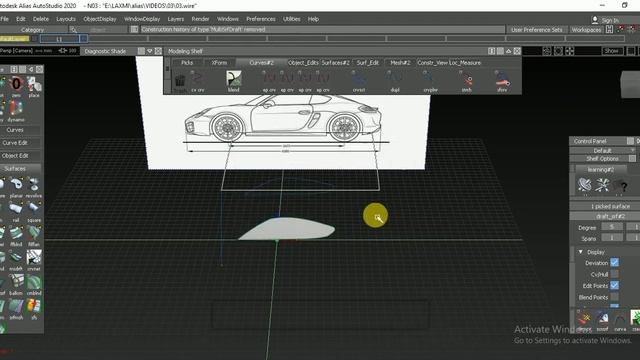Viewport: 640px width, 360px height.
Task: Open the File menu
Action: [x=4, y=19]
